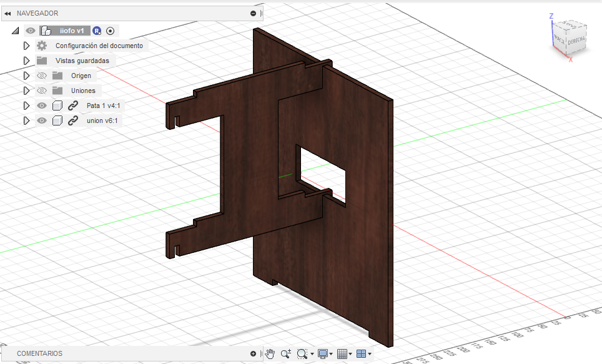Select the union v6:1 item
Viewport: 602px width, 364px height.
[x=102, y=121]
